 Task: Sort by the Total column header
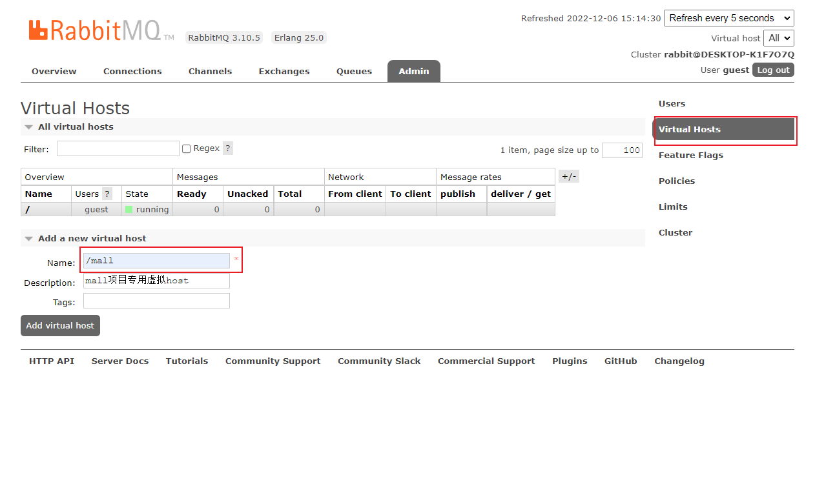[290, 194]
